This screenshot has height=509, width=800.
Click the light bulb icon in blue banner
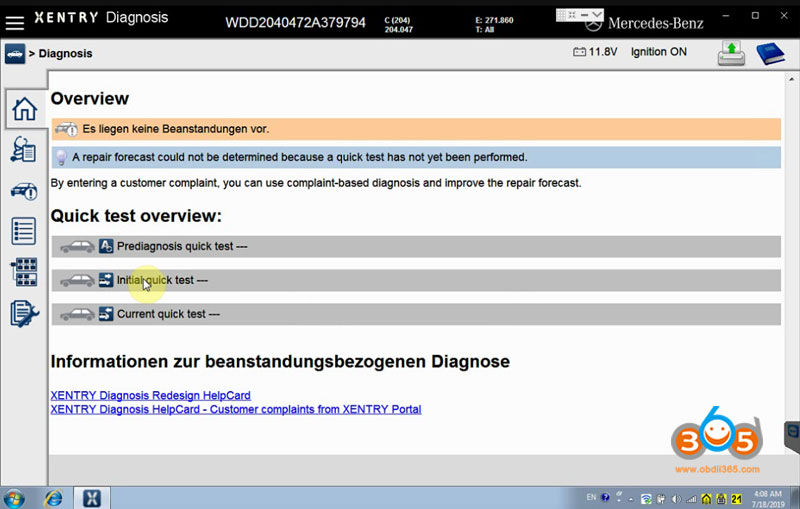tap(61, 157)
